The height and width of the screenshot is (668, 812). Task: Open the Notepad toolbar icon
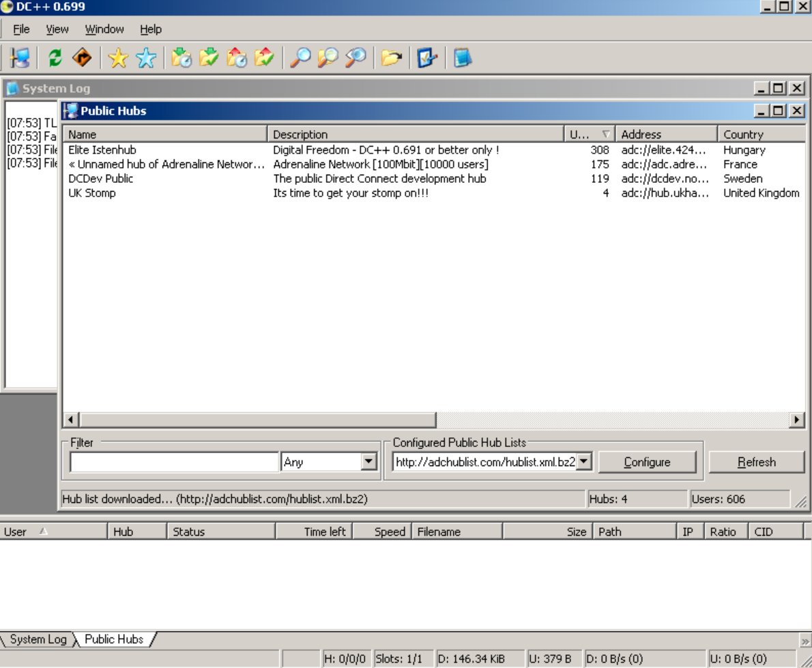tap(463, 57)
